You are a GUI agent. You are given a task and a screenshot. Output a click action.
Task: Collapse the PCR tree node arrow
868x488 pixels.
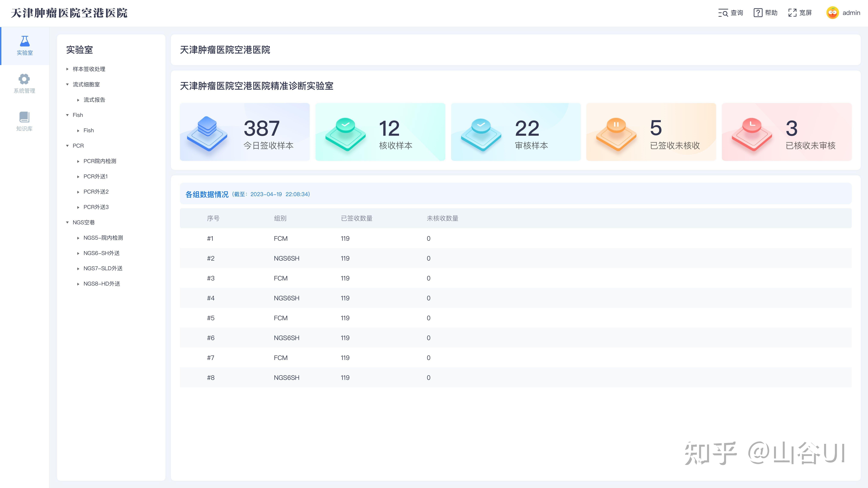[x=67, y=146]
